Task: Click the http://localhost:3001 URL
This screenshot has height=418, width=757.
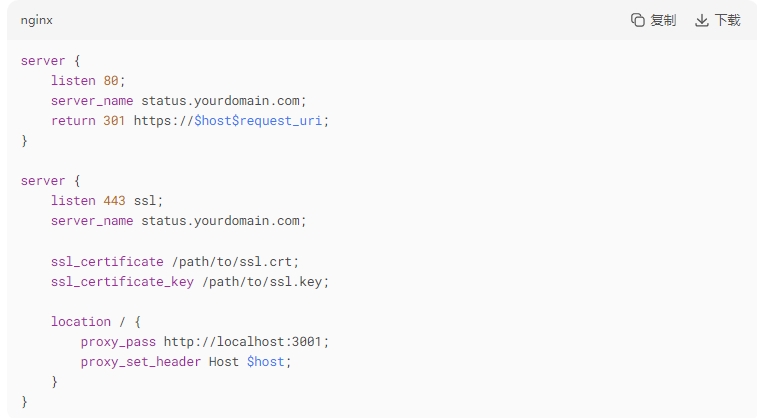Action: tap(242, 342)
